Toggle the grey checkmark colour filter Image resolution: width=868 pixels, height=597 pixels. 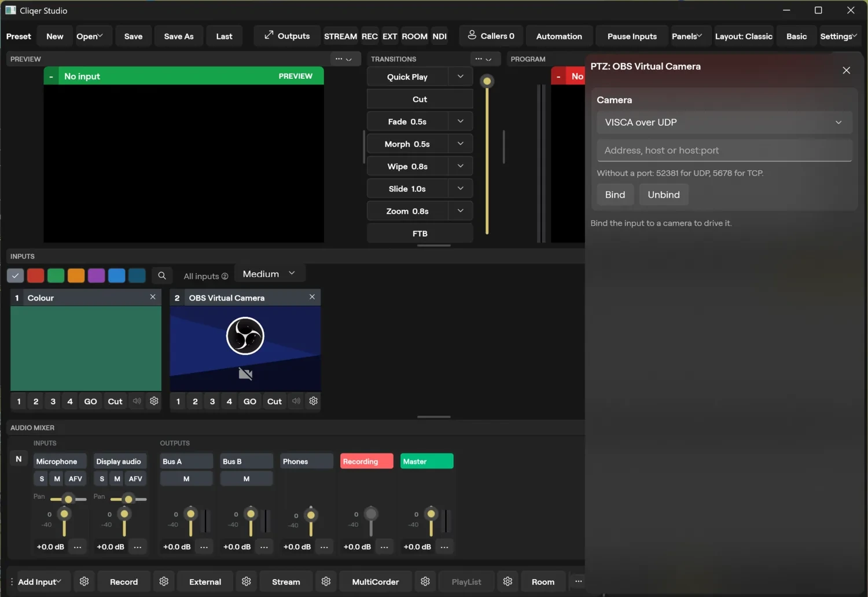15,276
